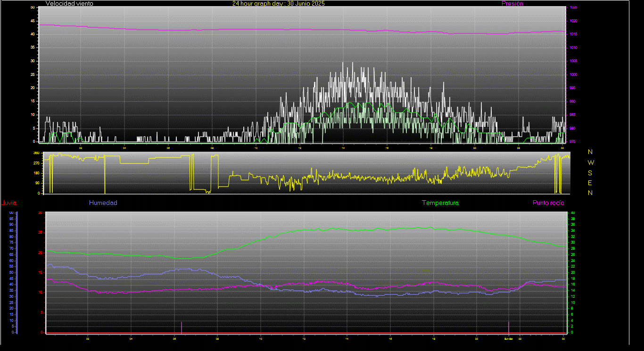Click the "45" wind speed axis value
Image resolution: width=644 pixels, height=351 pixels.
tap(33, 21)
